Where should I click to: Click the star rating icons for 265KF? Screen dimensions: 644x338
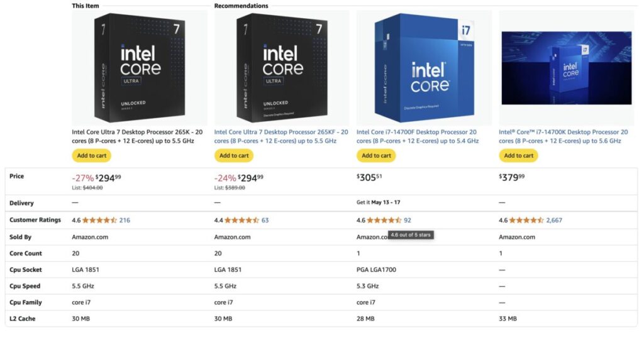click(241, 221)
